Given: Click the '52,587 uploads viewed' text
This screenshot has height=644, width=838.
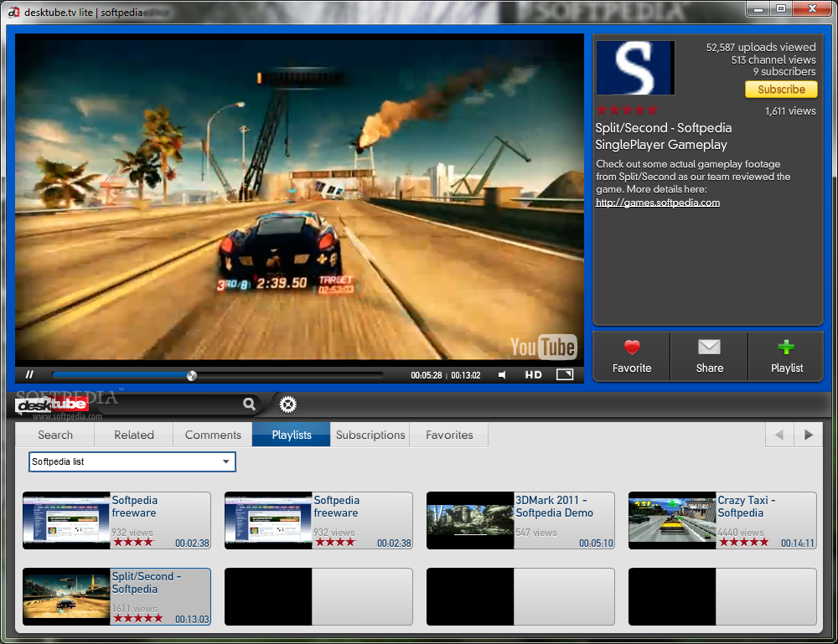Looking at the screenshot, I should click(x=761, y=48).
